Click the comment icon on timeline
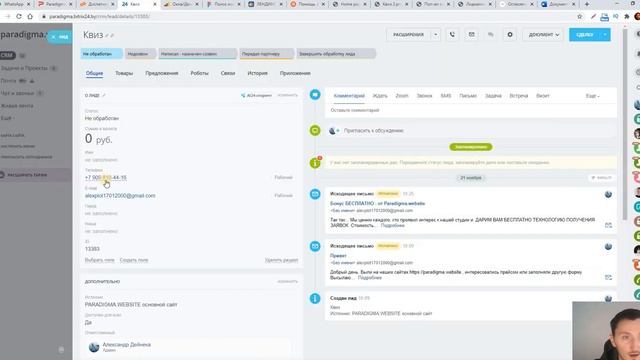640x360 pixels. coord(315,95)
